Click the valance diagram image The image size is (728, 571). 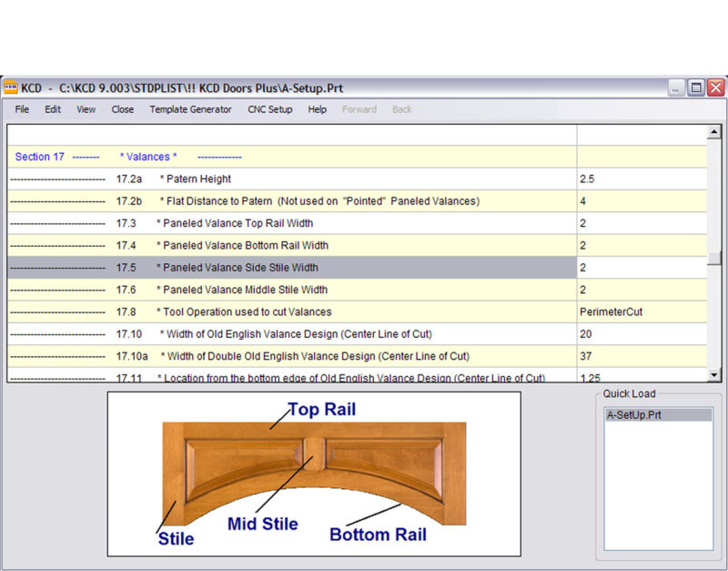tap(314, 474)
